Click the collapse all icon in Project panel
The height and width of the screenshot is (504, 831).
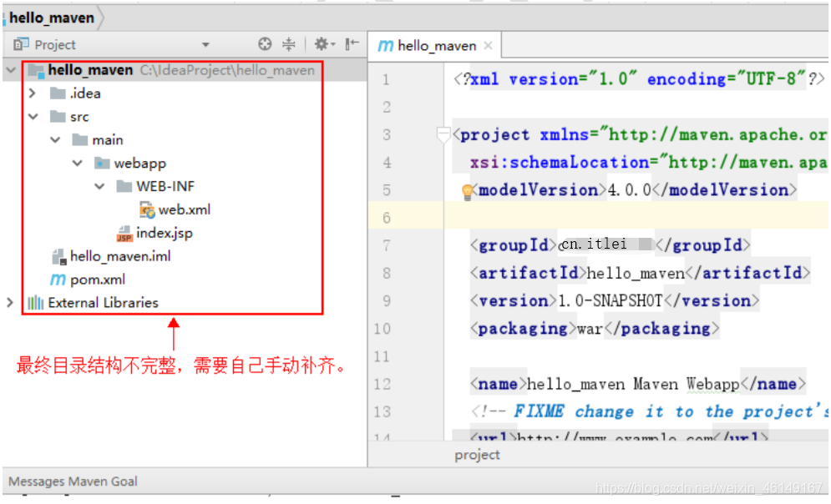[x=288, y=44]
